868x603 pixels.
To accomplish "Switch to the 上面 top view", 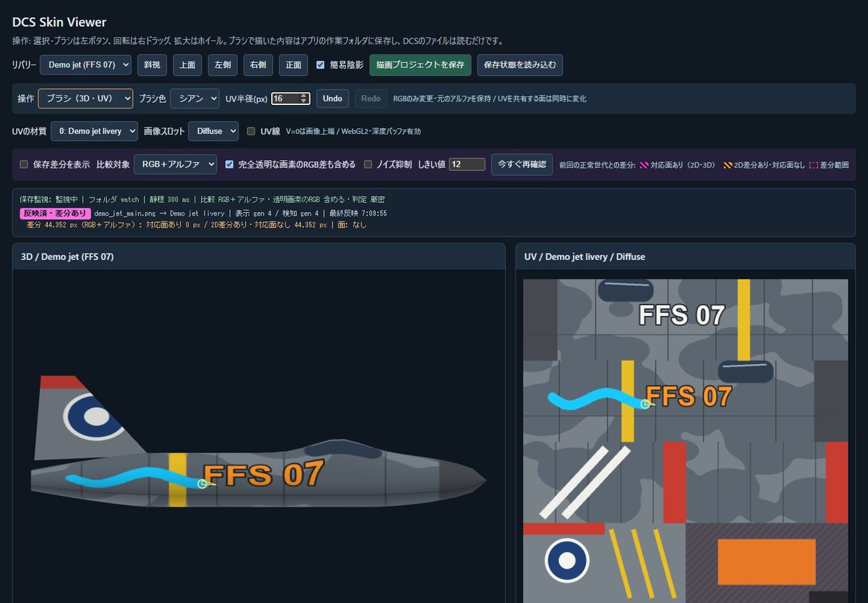I will pyautogui.click(x=187, y=65).
